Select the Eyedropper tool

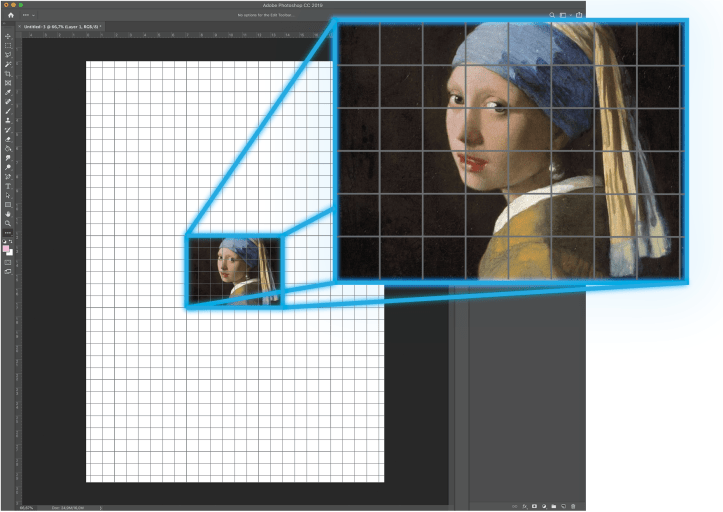point(9,92)
